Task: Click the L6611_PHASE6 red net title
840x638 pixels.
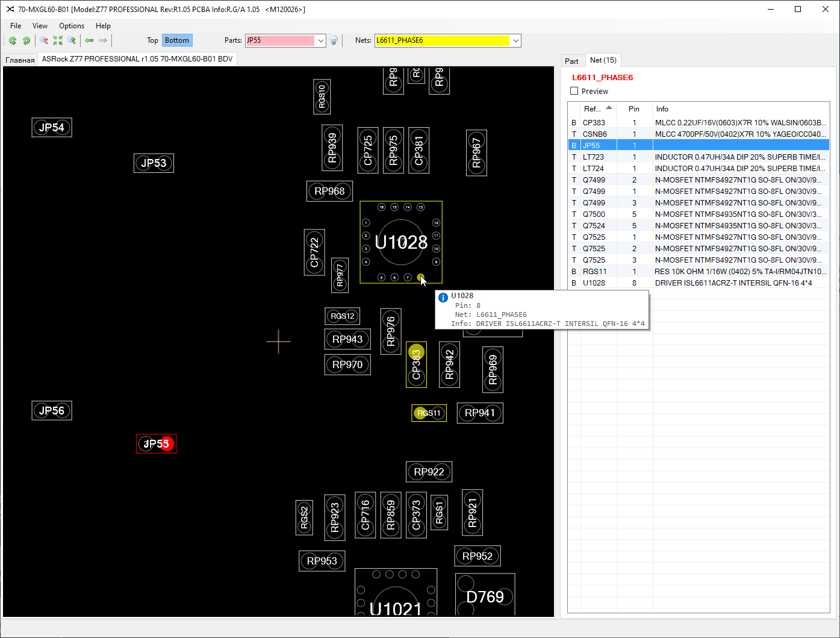Action: 602,77
